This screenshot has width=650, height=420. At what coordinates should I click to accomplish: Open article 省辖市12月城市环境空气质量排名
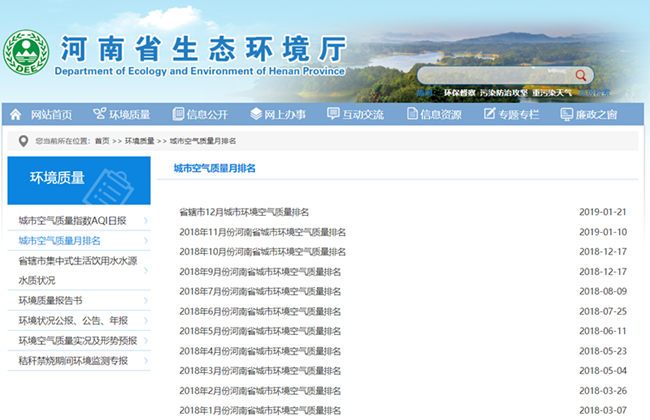(x=244, y=212)
